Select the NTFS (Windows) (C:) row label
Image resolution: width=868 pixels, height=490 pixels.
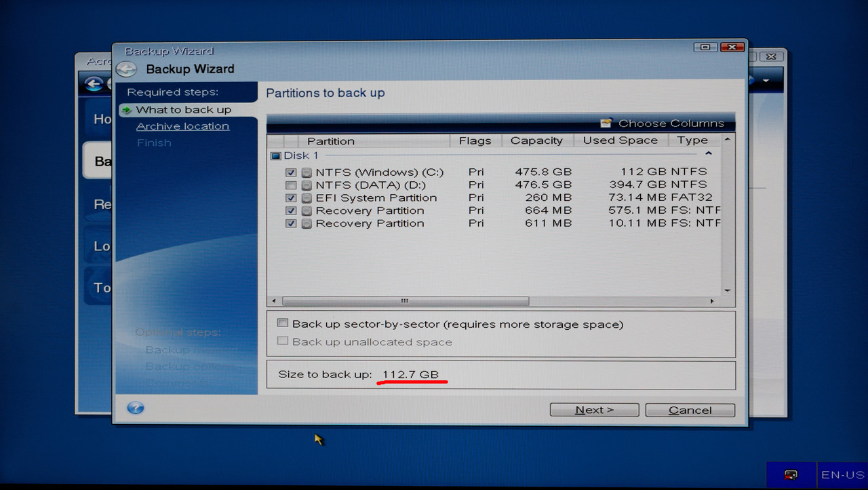[379, 172]
